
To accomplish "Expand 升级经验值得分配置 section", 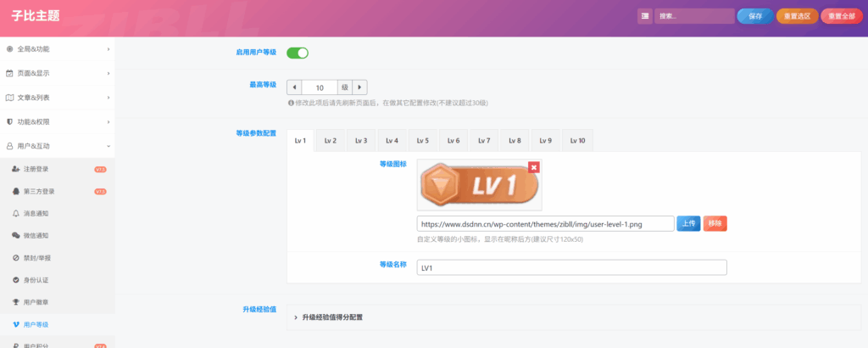I will (574, 317).
